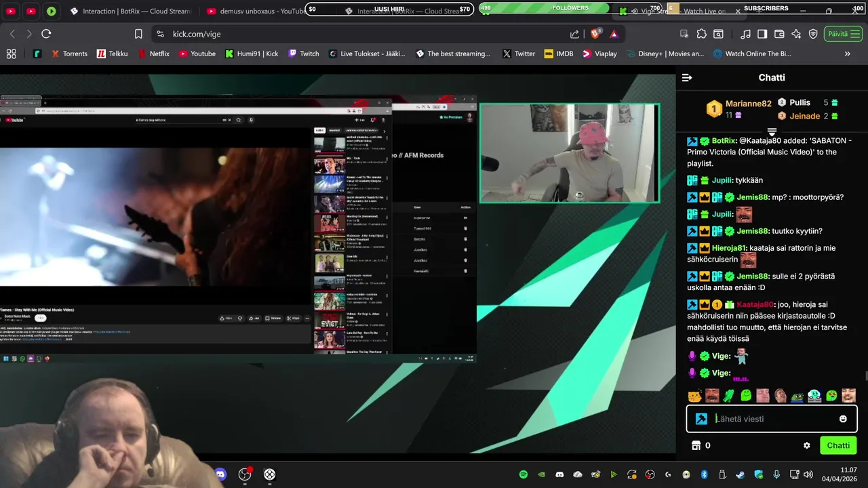Reload the kick.com/vige page
Viewport: 868px width, 488px height.
pyautogui.click(x=46, y=34)
